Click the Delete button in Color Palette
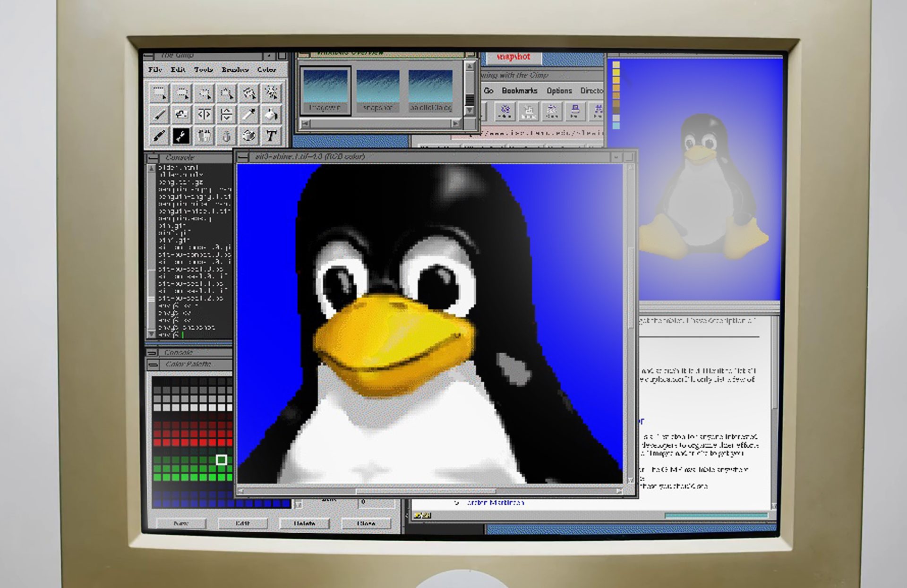This screenshot has width=907, height=588. pyautogui.click(x=304, y=523)
